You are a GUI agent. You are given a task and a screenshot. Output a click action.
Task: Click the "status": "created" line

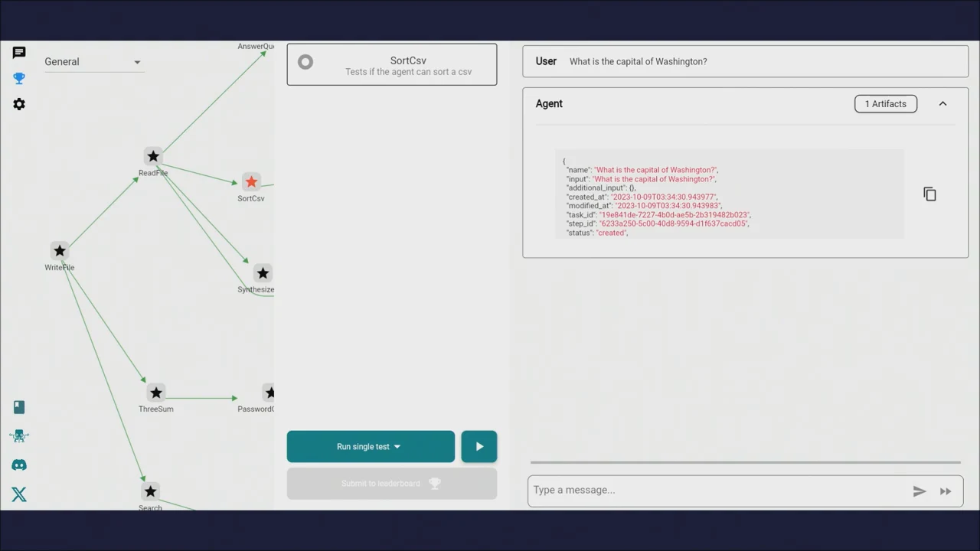tap(597, 233)
